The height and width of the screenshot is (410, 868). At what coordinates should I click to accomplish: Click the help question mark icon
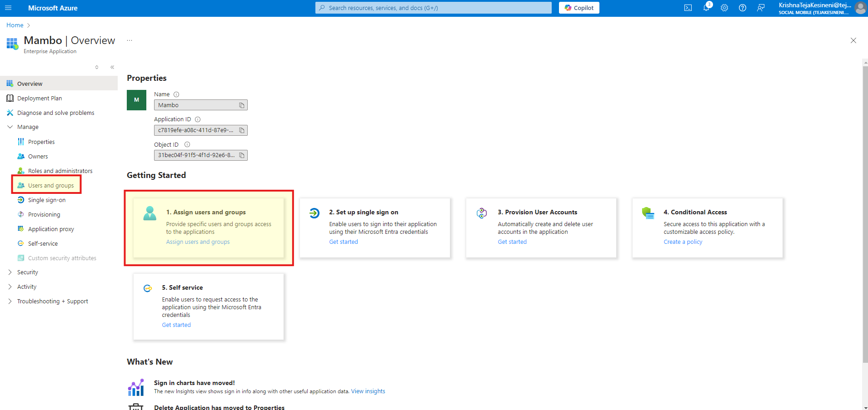[x=743, y=8]
